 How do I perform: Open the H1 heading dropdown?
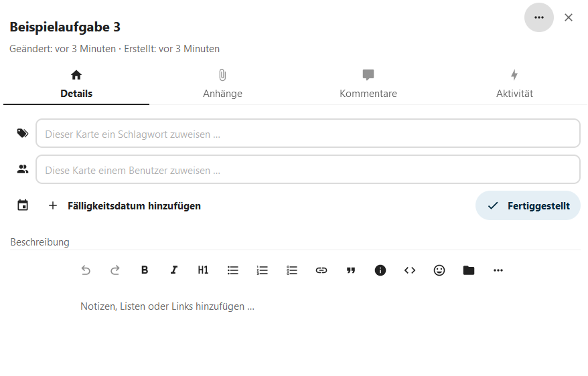coord(204,270)
